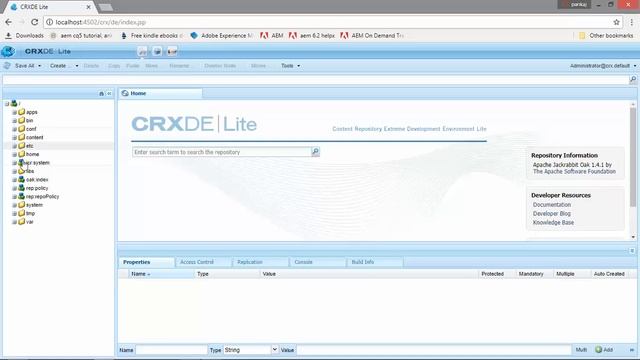Open the Developer Blog link
This screenshot has width=640, height=360.
click(x=552, y=213)
